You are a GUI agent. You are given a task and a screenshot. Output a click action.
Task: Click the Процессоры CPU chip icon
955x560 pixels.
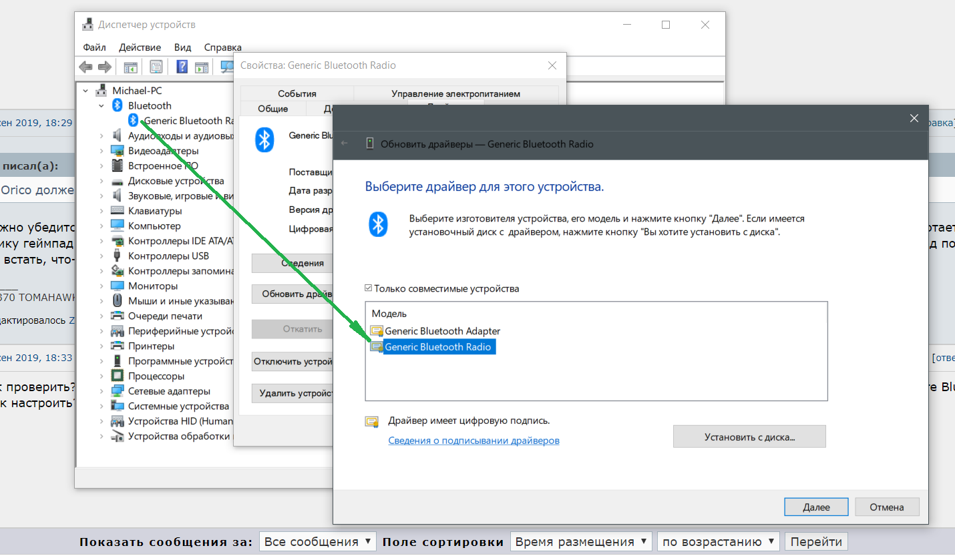point(118,376)
